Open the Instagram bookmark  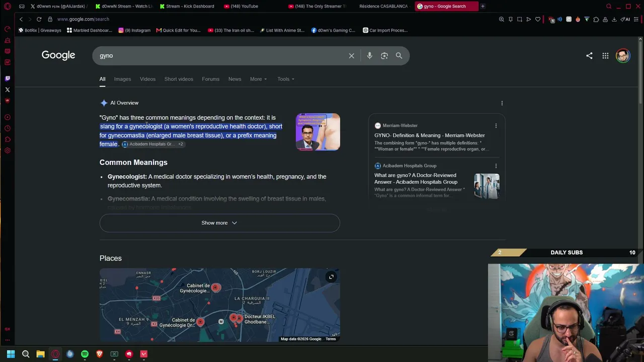134,30
